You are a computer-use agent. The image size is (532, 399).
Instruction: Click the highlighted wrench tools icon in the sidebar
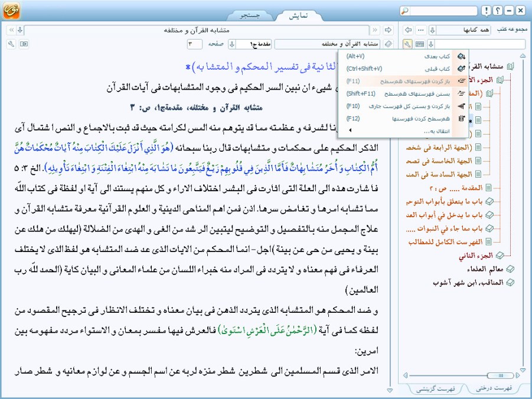pos(408,44)
